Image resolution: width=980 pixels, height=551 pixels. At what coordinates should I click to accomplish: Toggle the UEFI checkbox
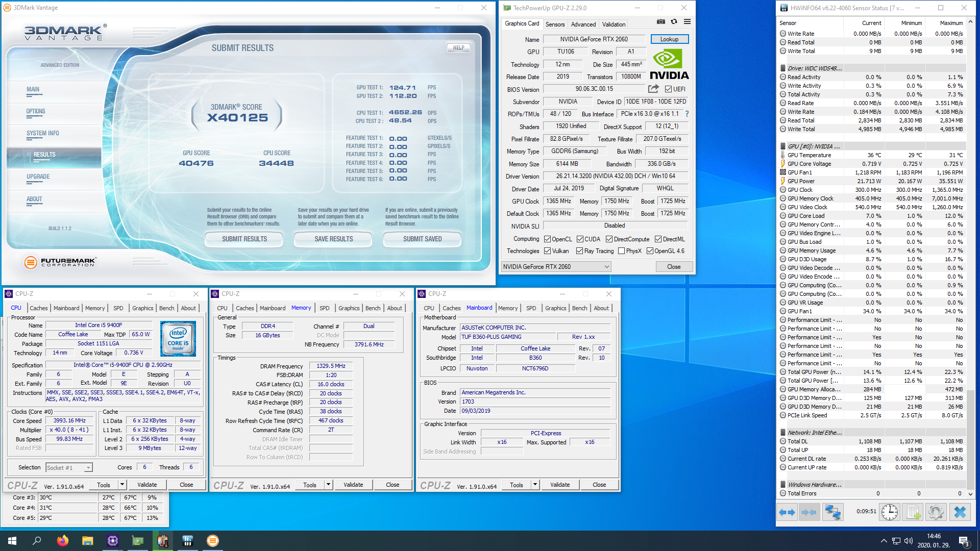(x=668, y=89)
